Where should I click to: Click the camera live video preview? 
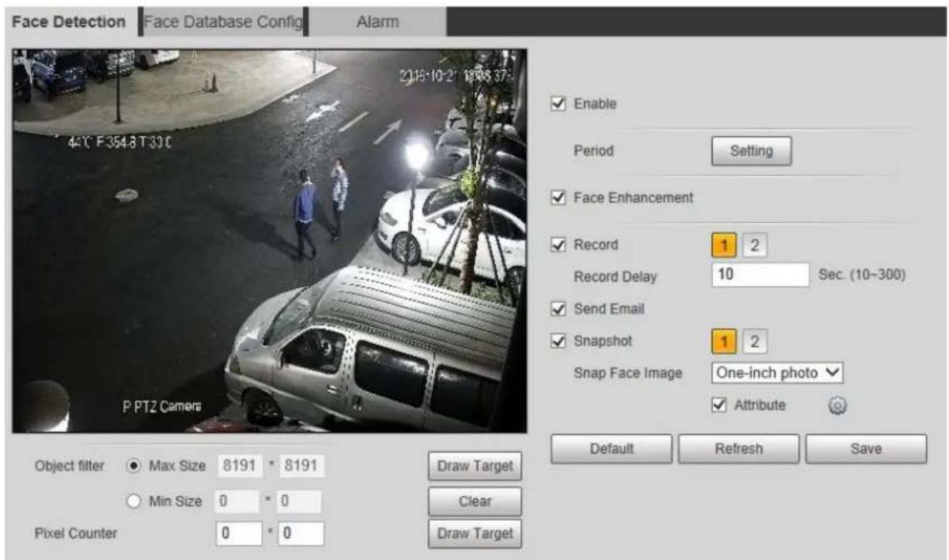(270, 240)
